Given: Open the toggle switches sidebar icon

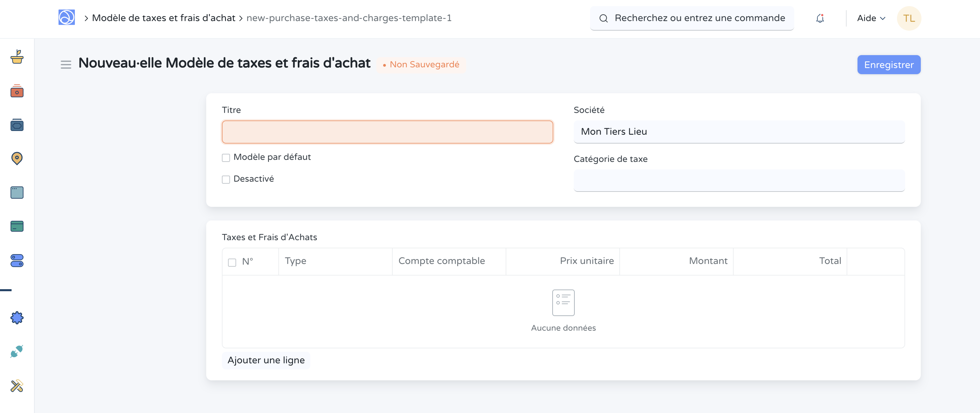Looking at the screenshot, I should [17, 261].
